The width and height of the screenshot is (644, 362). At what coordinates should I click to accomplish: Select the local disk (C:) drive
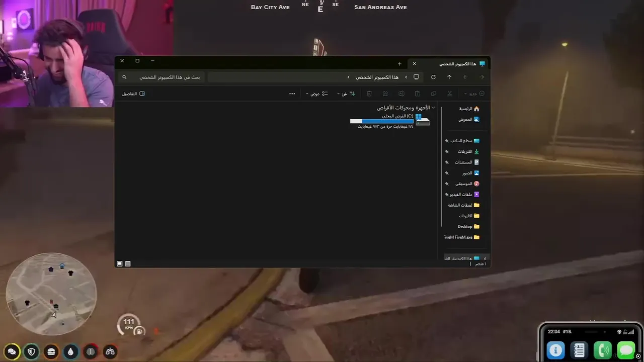(x=390, y=121)
